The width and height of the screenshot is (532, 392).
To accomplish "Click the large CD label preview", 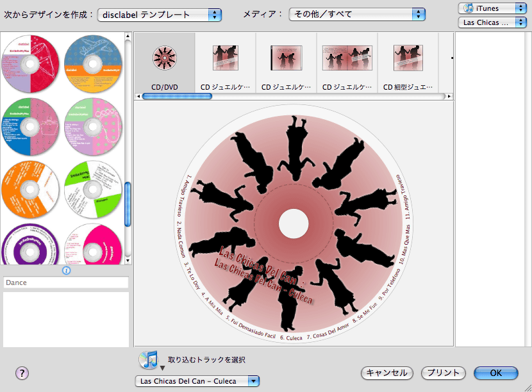I will (x=294, y=224).
